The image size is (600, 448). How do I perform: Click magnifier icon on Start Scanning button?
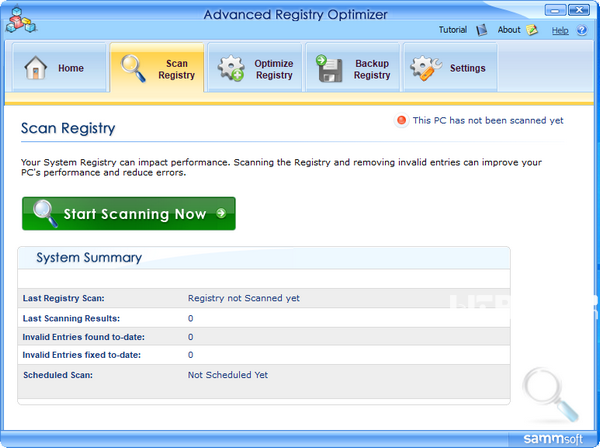click(x=45, y=213)
